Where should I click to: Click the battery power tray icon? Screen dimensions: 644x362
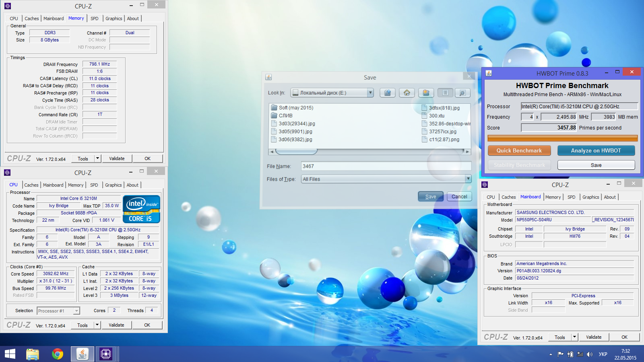(x=570, y=354)
